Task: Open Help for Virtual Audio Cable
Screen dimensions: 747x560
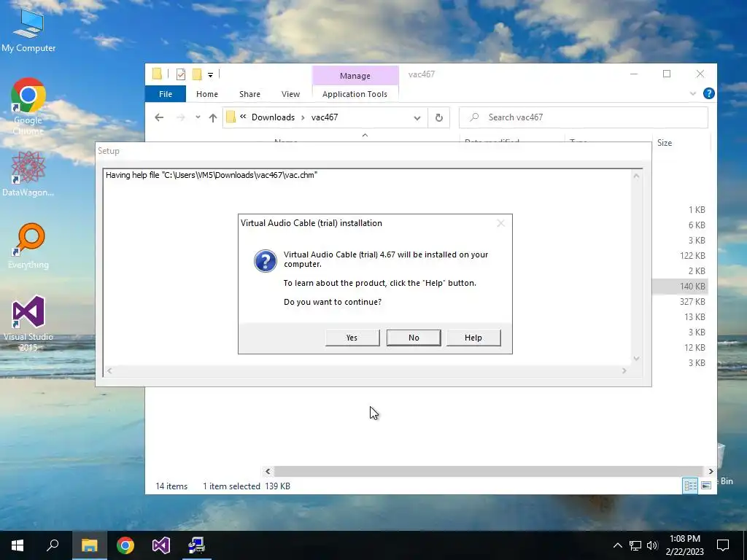Action: click(x=473, y=338)
